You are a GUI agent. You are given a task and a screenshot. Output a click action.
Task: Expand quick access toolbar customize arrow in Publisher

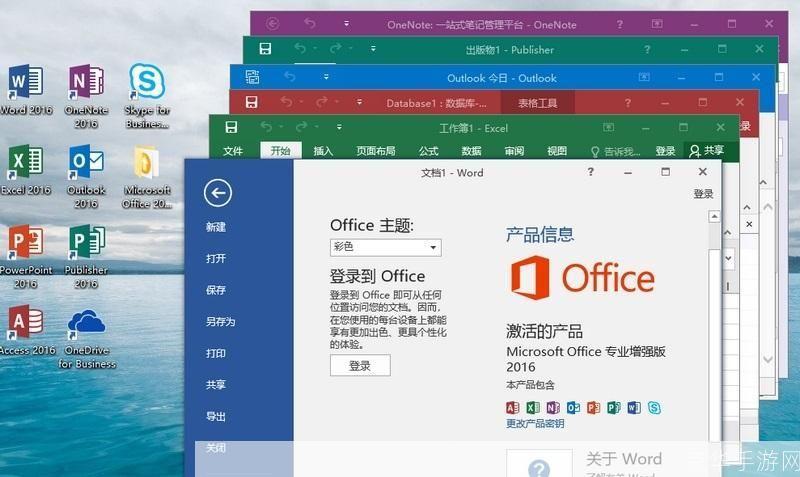(x=373, y=49)
